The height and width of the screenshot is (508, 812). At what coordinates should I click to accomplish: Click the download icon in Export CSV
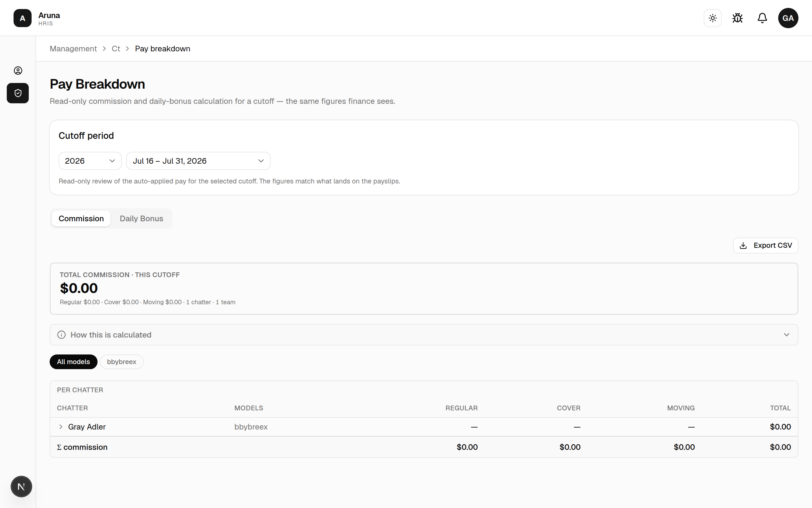click(743, 246)
